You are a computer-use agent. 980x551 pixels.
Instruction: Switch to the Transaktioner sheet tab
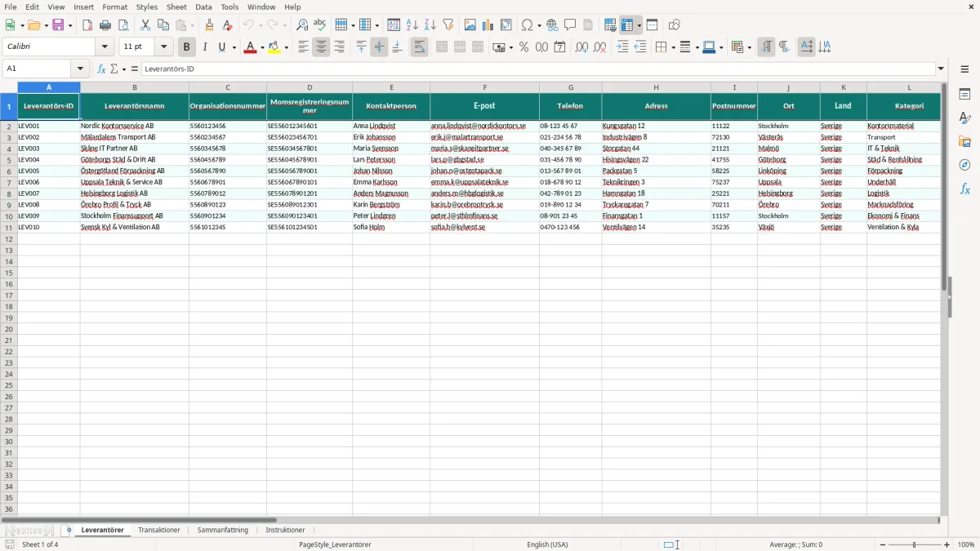click(159, 530)
